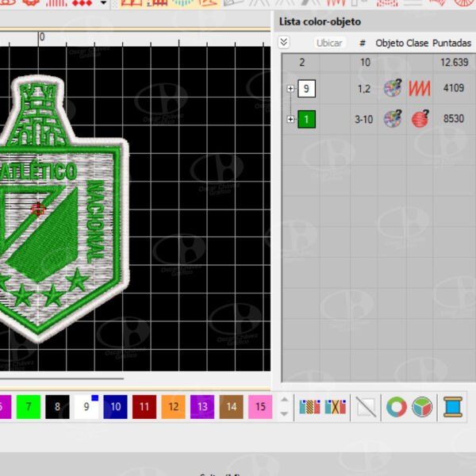Click the blank square with diagonal line icon
476x476 pixels.
(366, 407)
